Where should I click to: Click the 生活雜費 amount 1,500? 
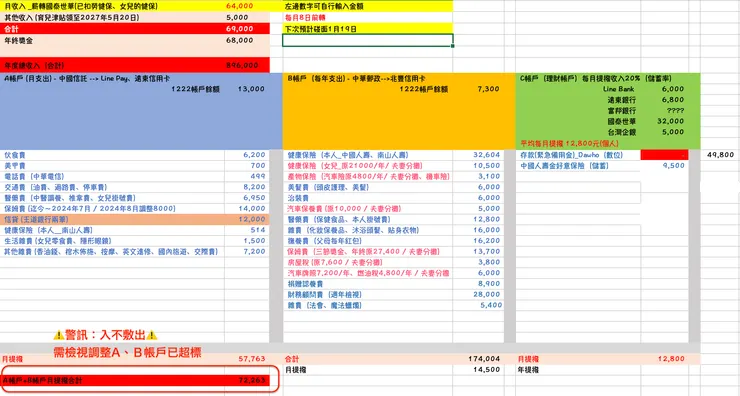(x=254, y=241)
